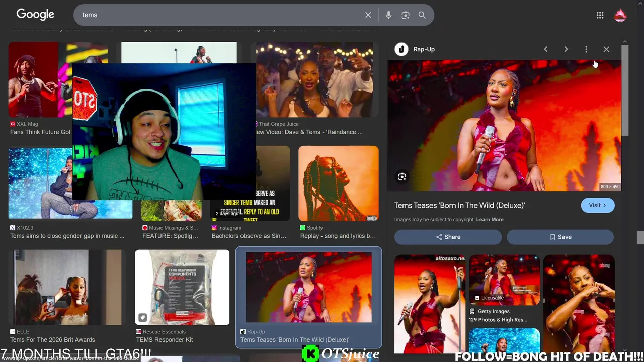644x362 pixels.
Task: Run search with the magnifier icon
Action: click(x=422, y=15)
